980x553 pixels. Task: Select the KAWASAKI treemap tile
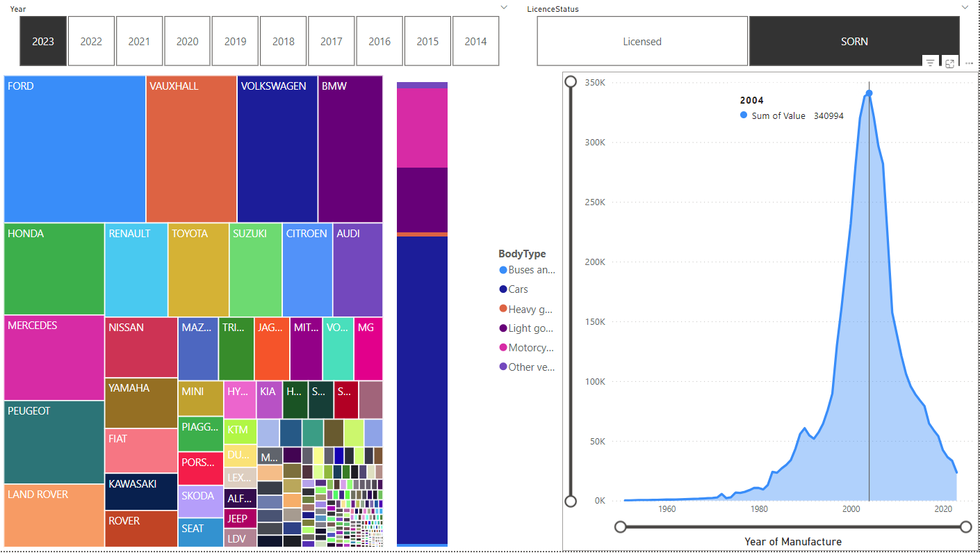141,492
